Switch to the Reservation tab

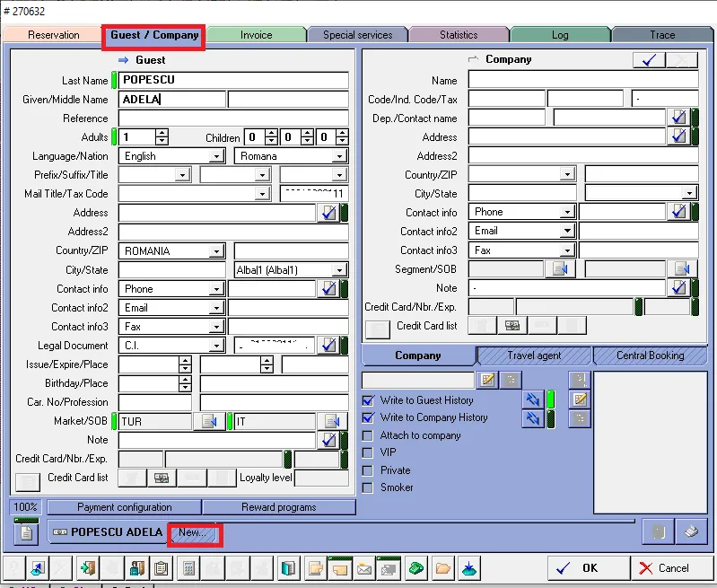click(53, 35)
